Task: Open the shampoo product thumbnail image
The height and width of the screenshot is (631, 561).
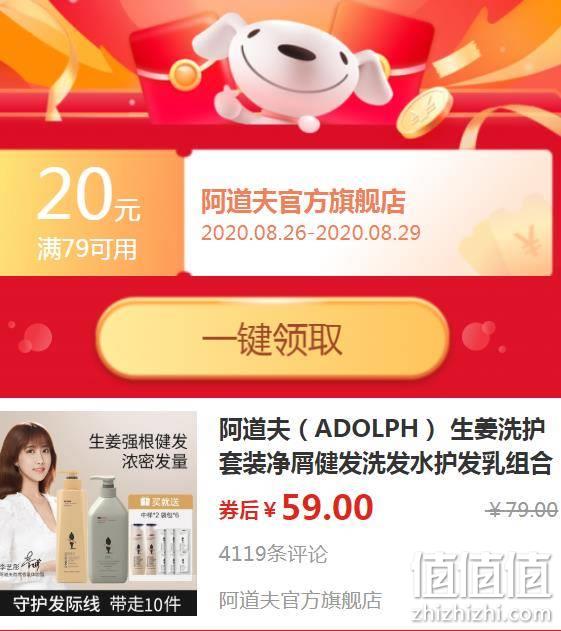Action: 98,513
